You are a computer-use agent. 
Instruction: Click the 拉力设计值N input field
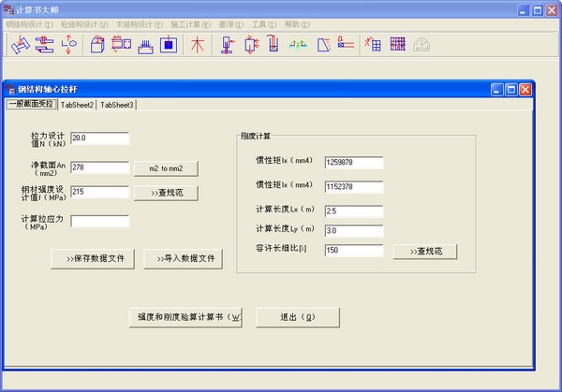100,138
